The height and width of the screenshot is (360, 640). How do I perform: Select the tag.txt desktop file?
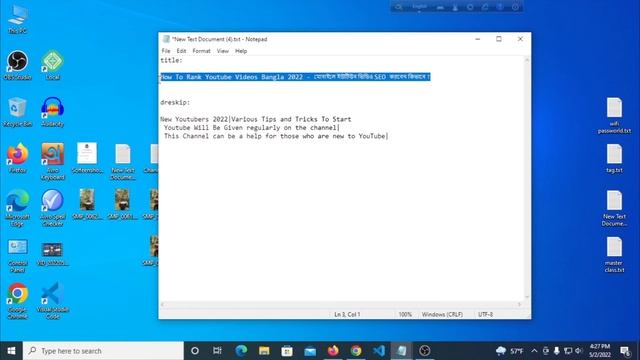click(614, 158)
